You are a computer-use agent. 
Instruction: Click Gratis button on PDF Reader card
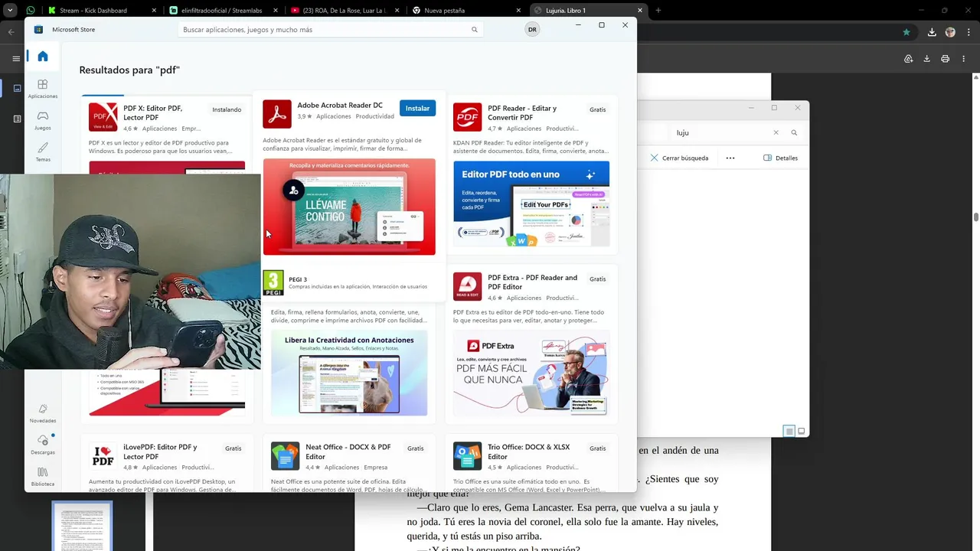598,109
